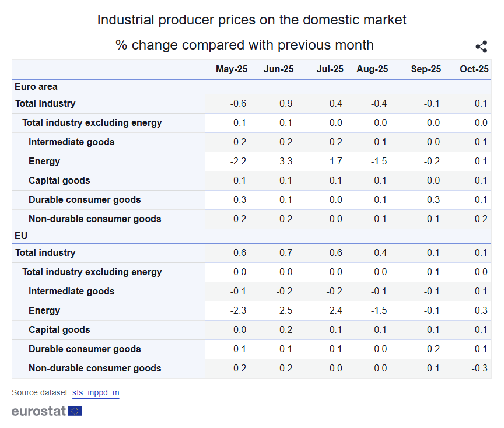Select the Euro area group row
504x428 pixels.
36,87
